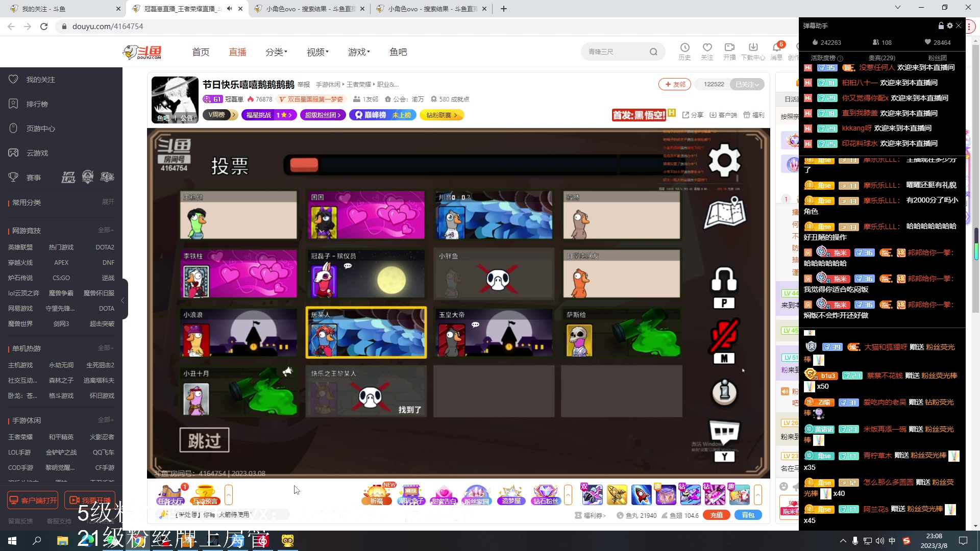Viewport: 980px width, 551px height.
Task: Mute the streaming browser tab audio icon
Action: tap(230, 9)
